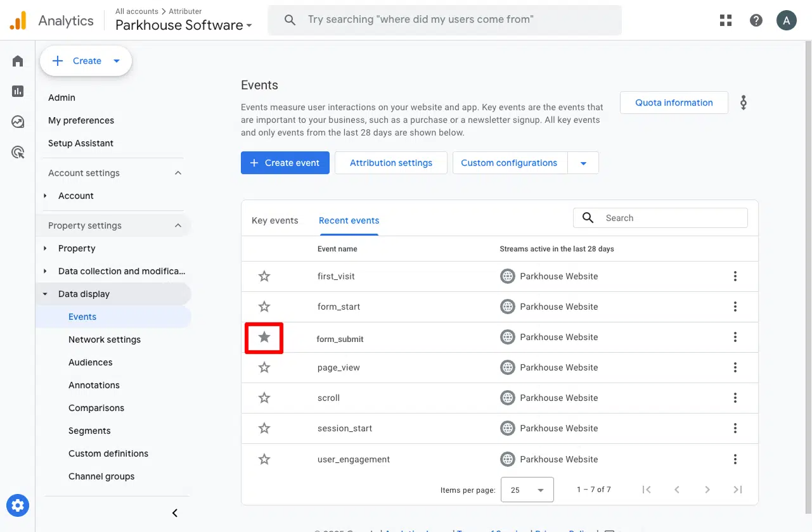This screenshot has width=812, height=532.
Task: Toggle the star for the page_view event
Action: (264, 367)
